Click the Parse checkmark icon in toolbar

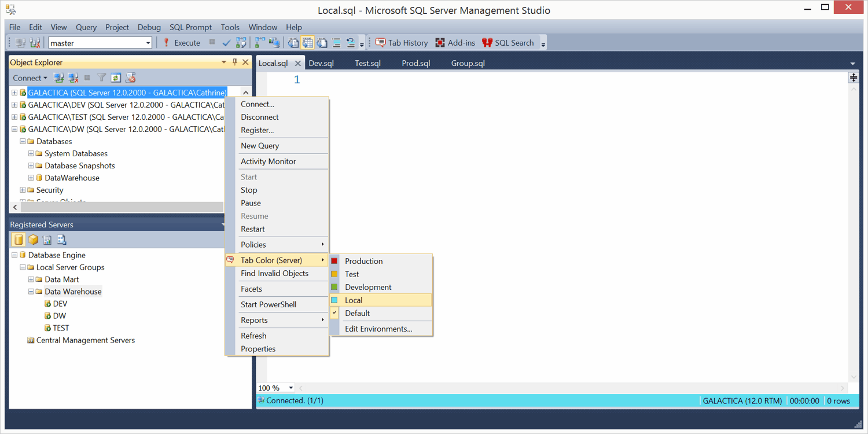[226, 43]
